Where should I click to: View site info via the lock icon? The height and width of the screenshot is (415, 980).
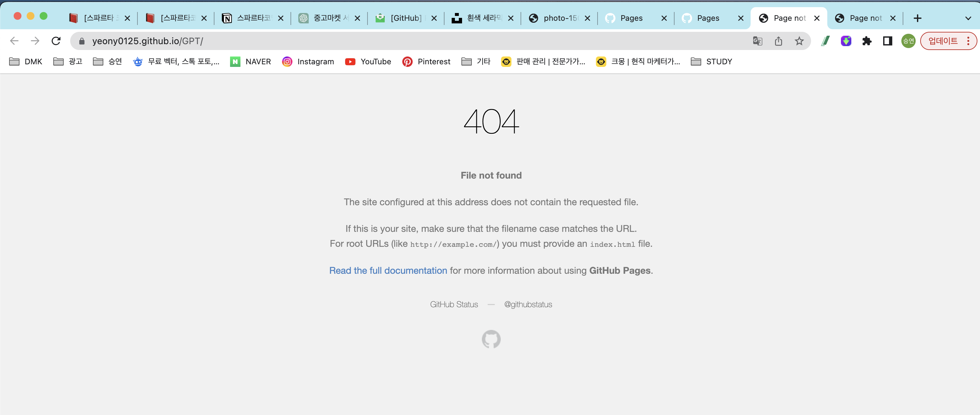coord(82,41)
